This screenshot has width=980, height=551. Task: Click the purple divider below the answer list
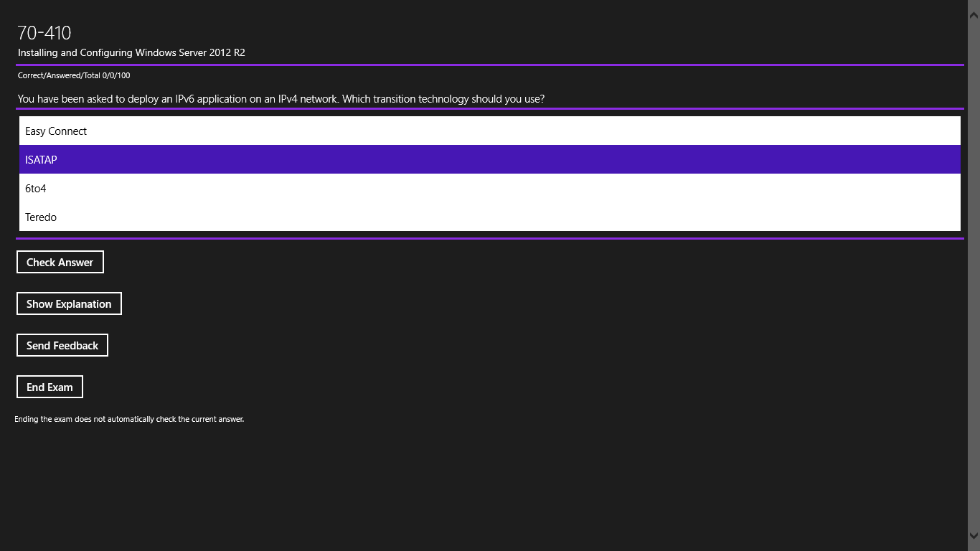[x=490, y=237]
